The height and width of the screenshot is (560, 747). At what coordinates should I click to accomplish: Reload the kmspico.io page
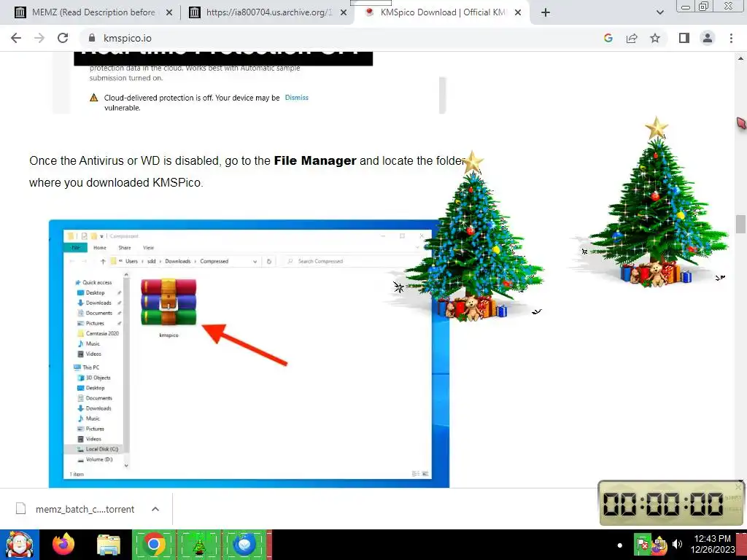pos(63,38)
